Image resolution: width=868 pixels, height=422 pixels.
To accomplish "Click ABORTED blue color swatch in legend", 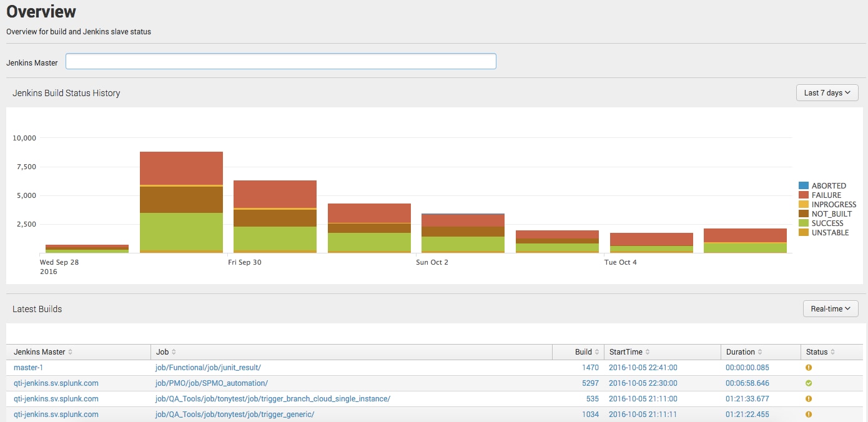I will [804, 186].
